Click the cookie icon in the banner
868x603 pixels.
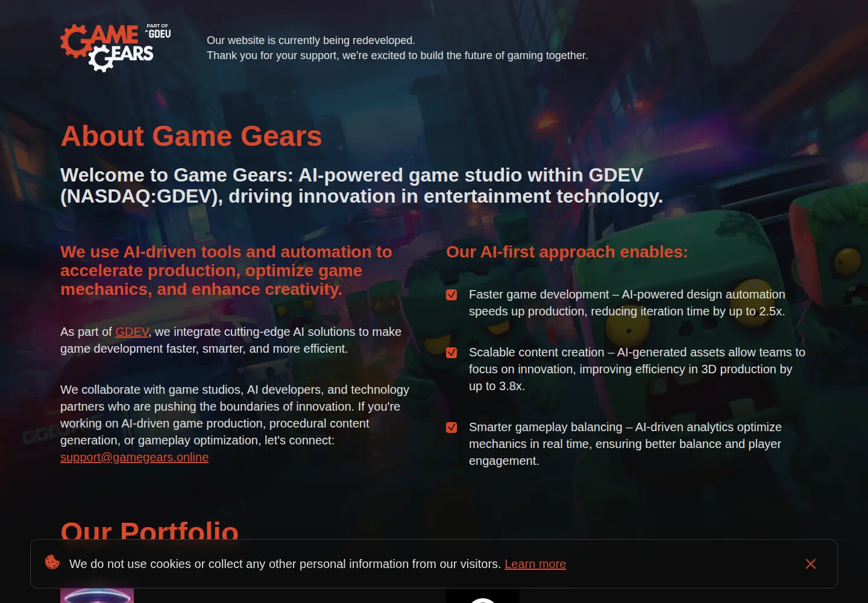click(52, 562)
